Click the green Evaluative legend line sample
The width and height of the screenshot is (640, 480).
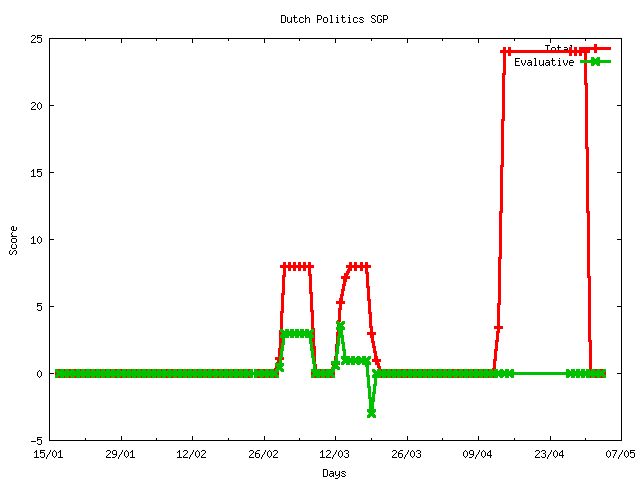595,62
